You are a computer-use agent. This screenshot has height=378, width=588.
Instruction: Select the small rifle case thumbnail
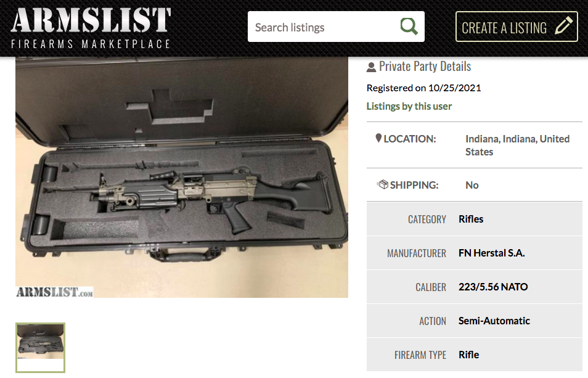coord(40,347)
